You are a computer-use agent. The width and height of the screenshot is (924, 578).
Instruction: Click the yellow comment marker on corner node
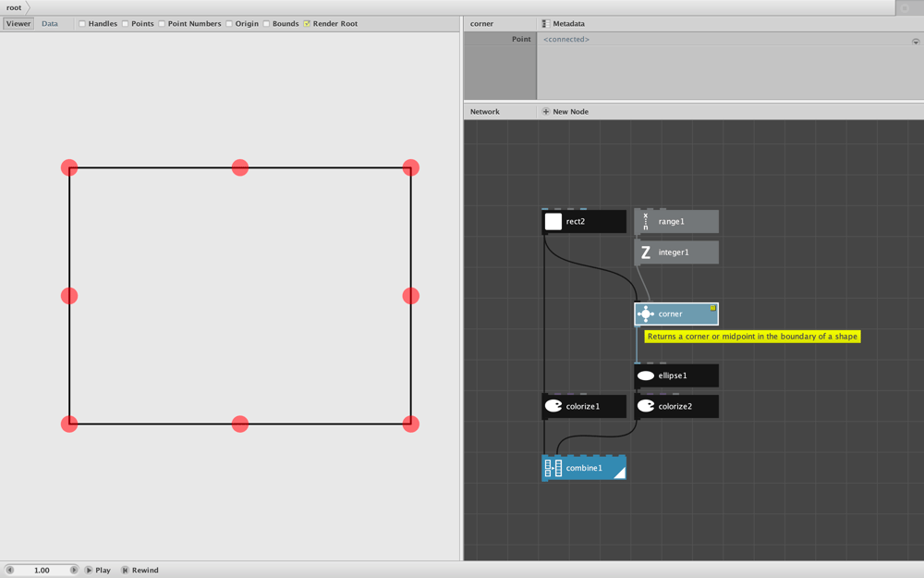712,308
